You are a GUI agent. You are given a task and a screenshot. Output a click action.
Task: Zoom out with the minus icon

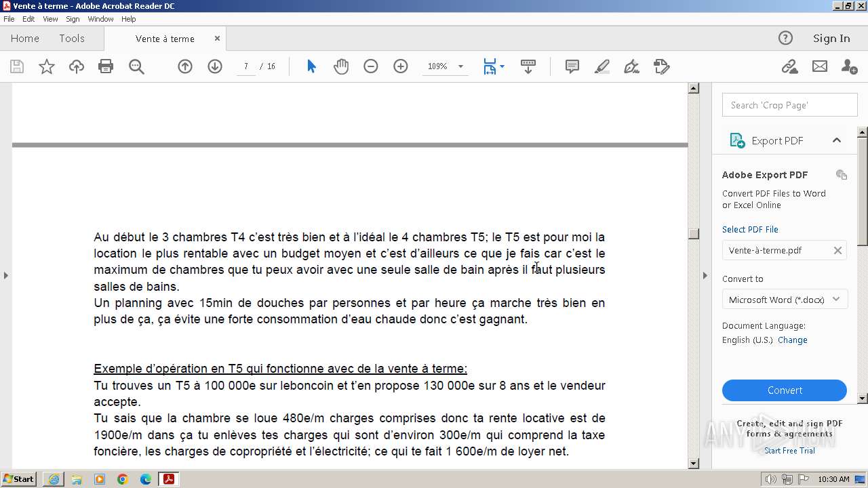point(371,66)
